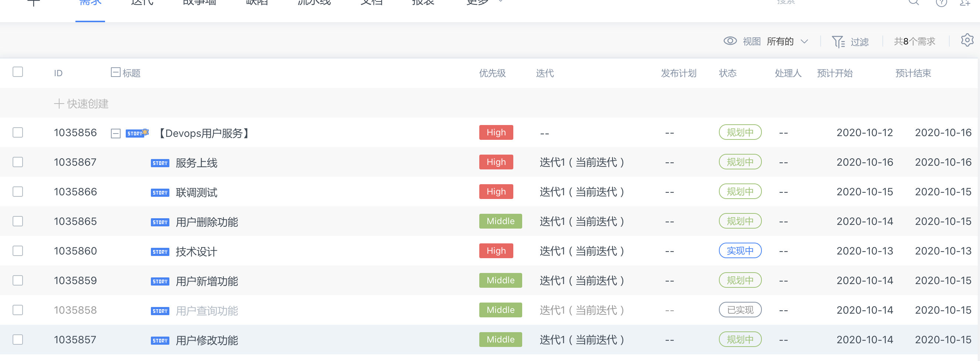Viewport: 980px width, 361px height.
Task: Check the box for requirement 1035866
Action: pos(18,192)
